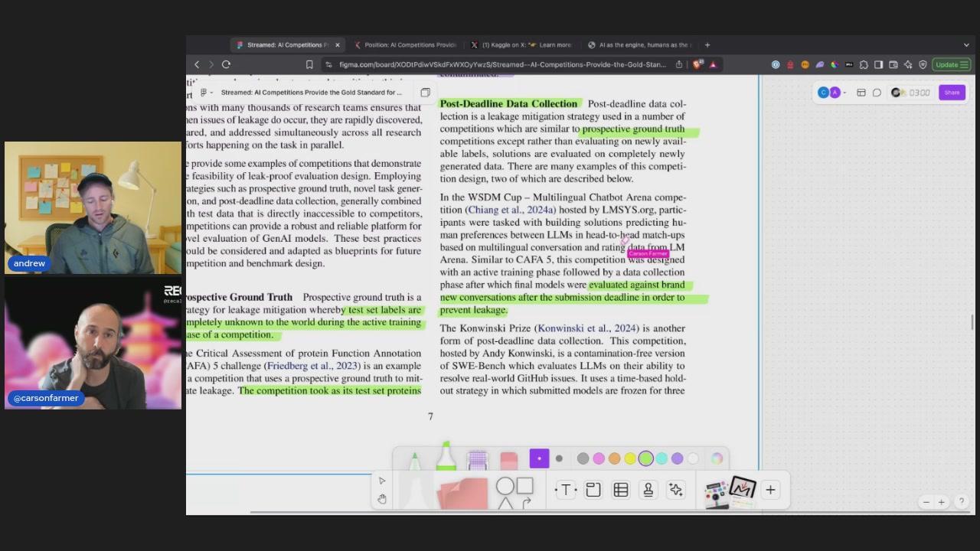Viewport: 980px width, 551px height.
Task: Switch to 'AI as the engine, humans' tab
Action: pos(639,45)
